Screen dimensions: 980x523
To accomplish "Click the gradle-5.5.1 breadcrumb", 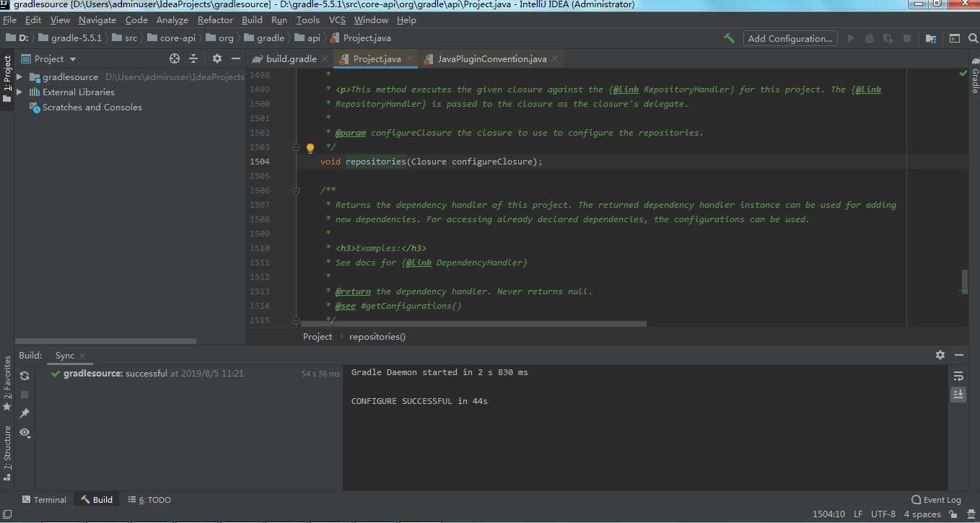I will point(70,38).
